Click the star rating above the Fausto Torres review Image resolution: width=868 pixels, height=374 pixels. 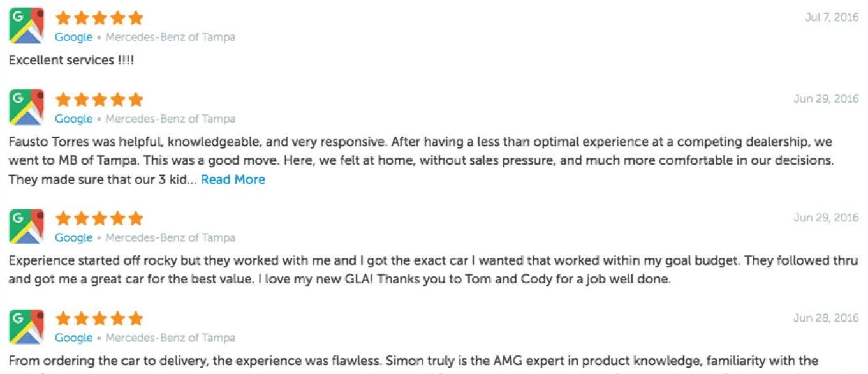(x=99, y=100)
